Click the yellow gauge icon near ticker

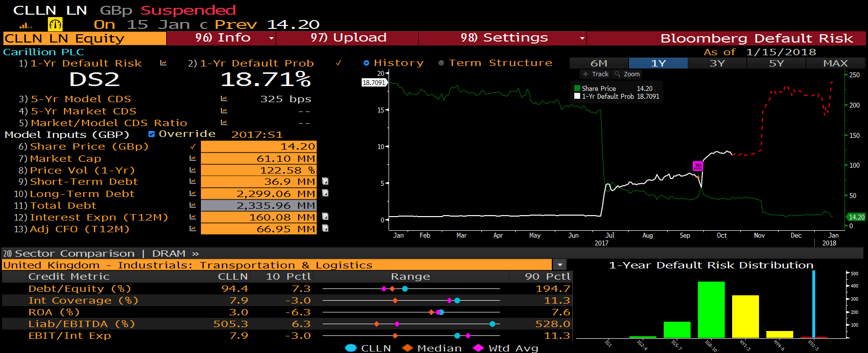coord(55,24)
